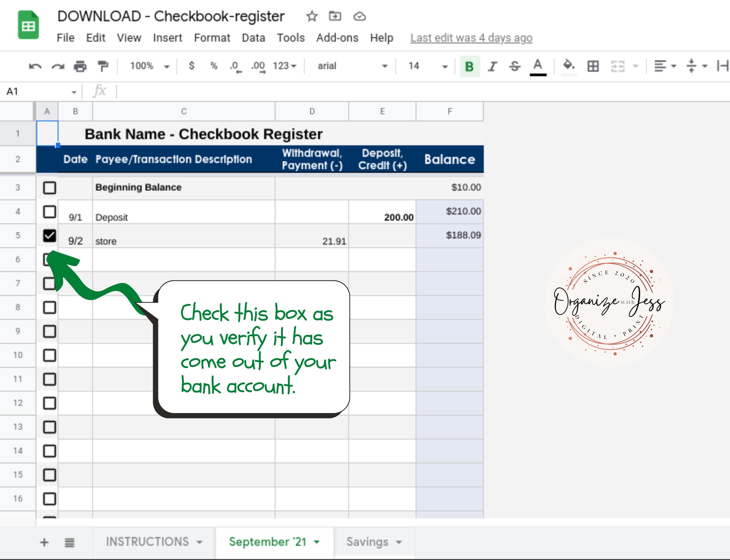Apply Strikethrough formatting
Viewport: 730px width, 560px height.
[515, 66]
